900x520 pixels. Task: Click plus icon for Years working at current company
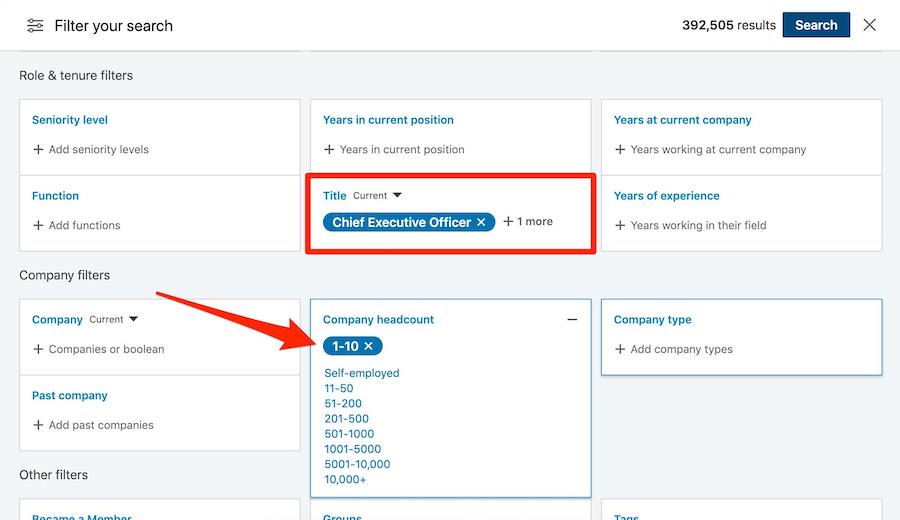620,149
